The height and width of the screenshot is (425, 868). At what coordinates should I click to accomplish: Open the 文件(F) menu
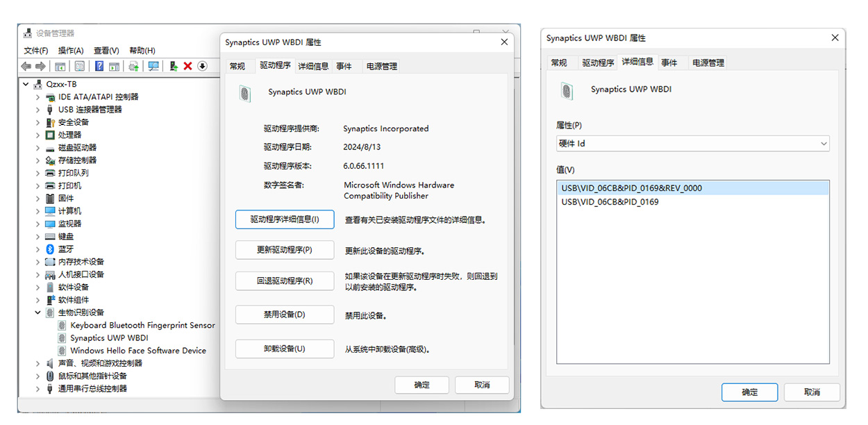pos(35,51)
